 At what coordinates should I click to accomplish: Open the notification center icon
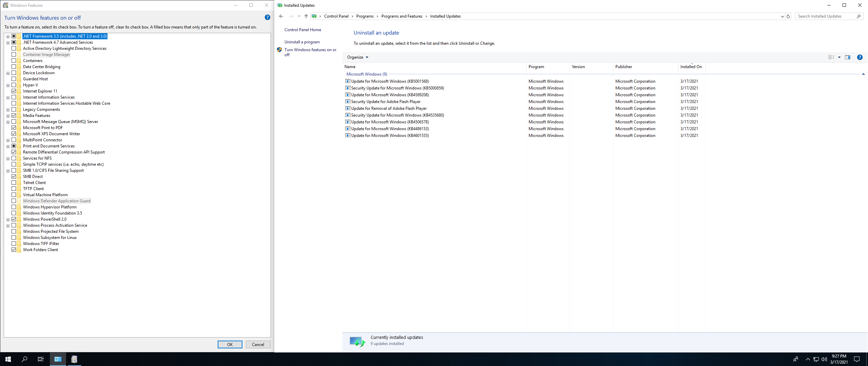(857, 359)
